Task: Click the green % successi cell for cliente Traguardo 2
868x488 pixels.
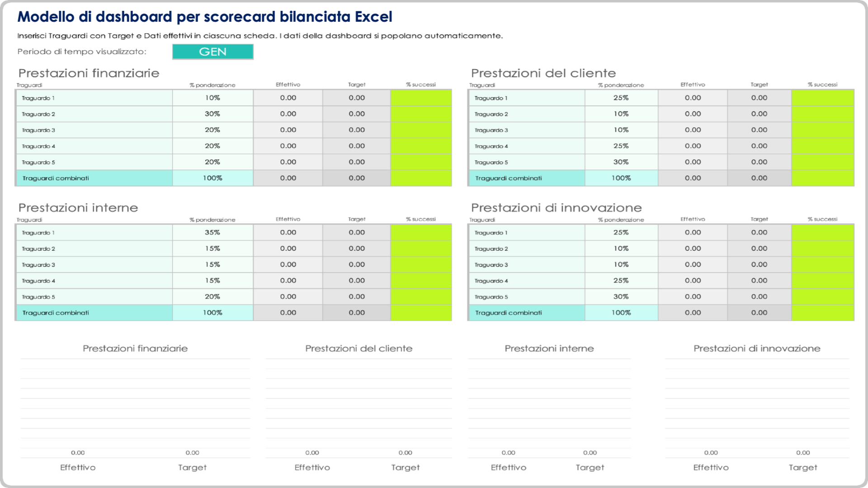Action: tap(823, 114)
